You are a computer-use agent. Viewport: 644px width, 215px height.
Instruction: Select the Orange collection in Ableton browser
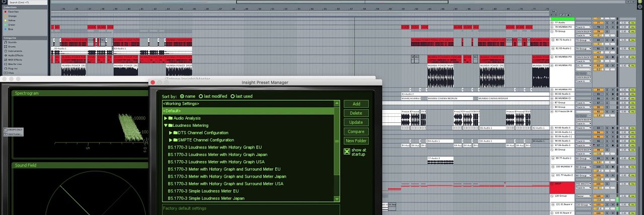[x=12, y=16]
